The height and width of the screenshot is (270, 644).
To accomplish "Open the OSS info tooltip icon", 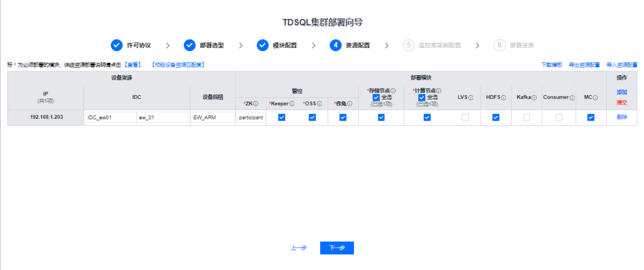I will [x=318, y=103].
